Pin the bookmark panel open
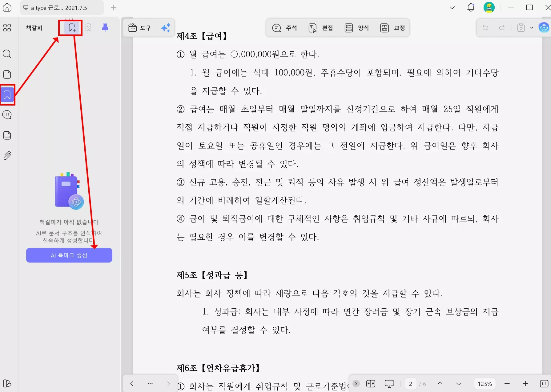This screenshot has width=551, height=392. pyautogui.click(x=105, y=28)
